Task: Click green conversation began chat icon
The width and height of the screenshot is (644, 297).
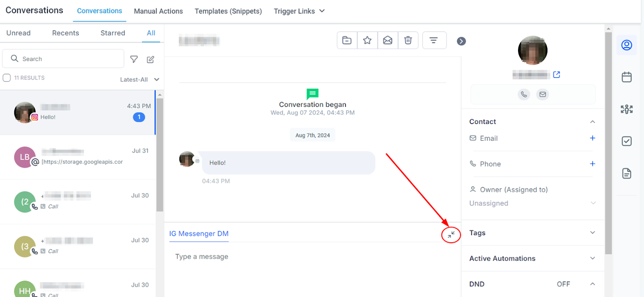Action: [x=312, y=94]
